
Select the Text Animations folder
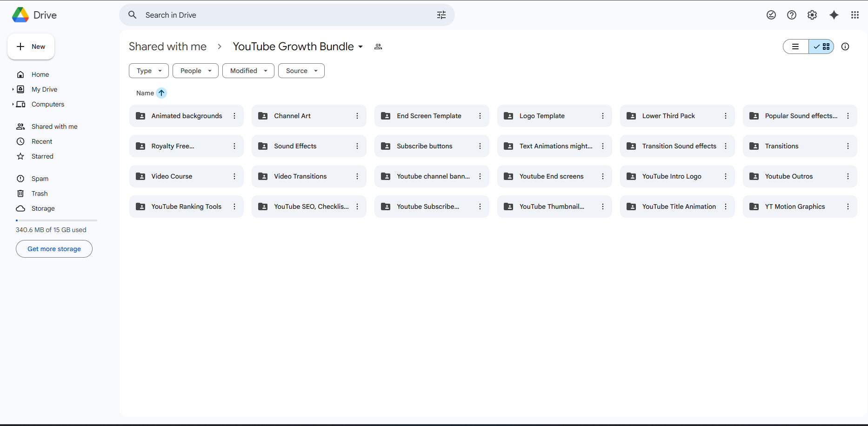click(x=554, y=146)
